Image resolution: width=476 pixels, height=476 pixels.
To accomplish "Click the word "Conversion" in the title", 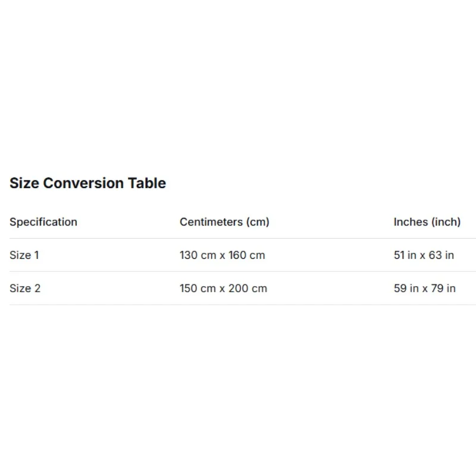I will point(84,183).
